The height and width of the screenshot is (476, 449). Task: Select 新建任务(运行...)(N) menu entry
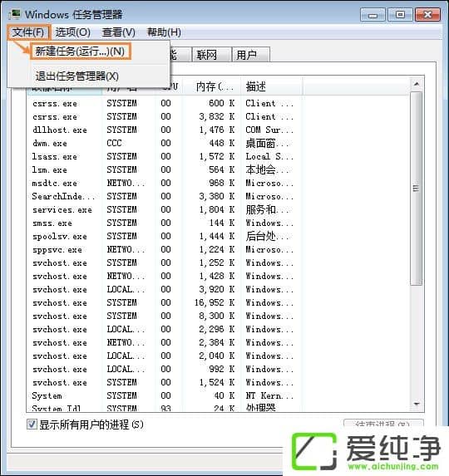click(80, 52)
